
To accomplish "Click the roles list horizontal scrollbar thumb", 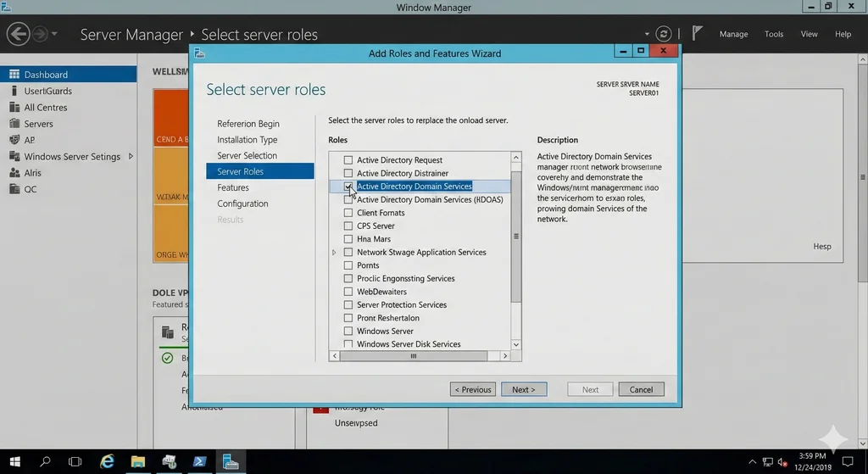I will click(414, 356).
